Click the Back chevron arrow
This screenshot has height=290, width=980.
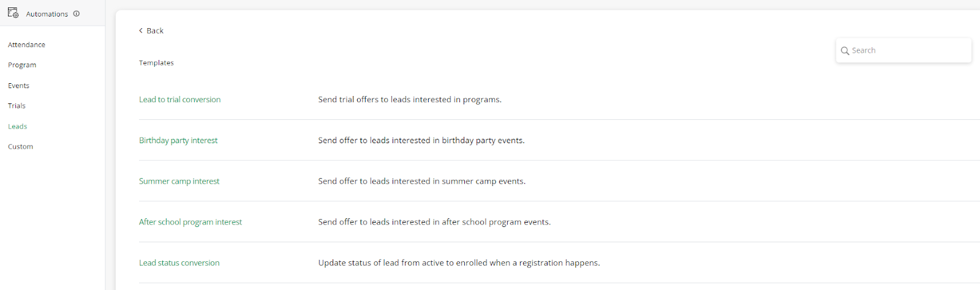pyautogui.click(x=141, y=31)
